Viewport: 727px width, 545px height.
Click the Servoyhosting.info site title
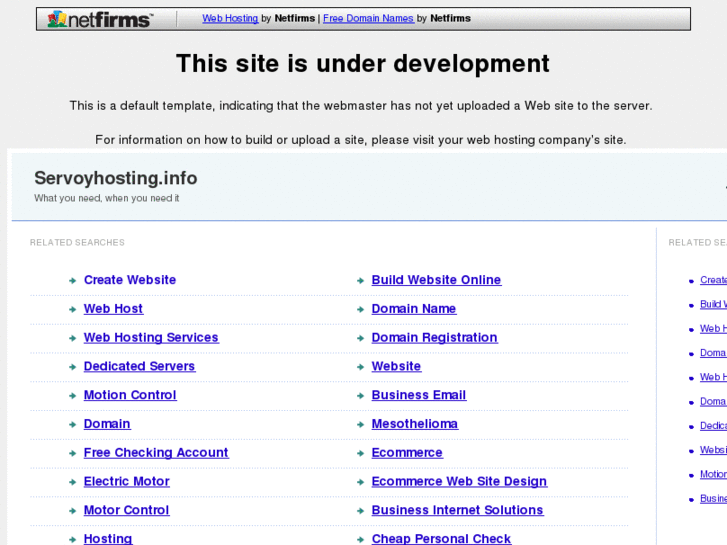[x=115, y=178]
